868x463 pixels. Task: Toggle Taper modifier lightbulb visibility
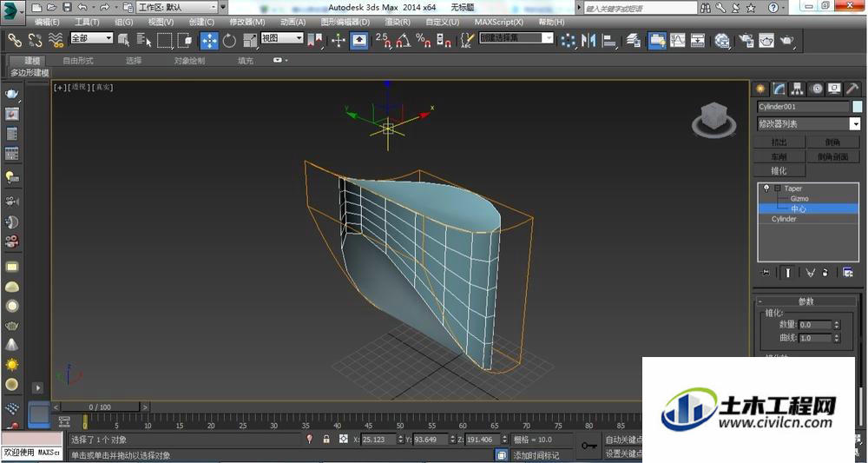tap(766, 189)
